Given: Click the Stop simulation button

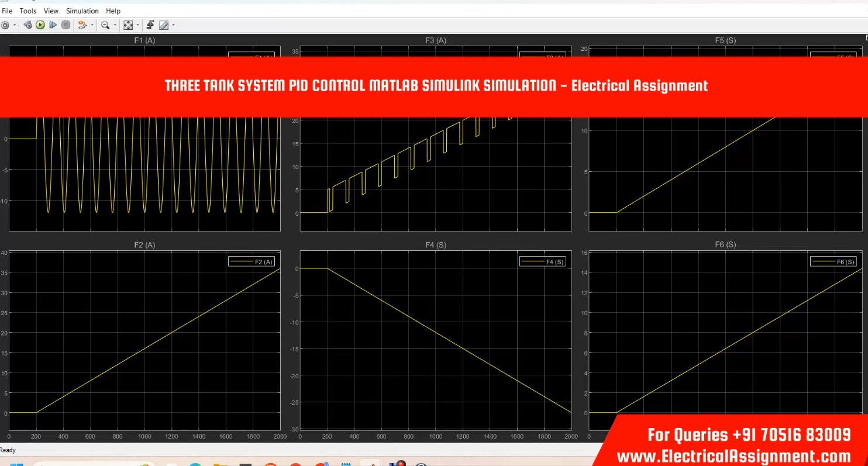Looking at the screenshot, I should [x=66, y=25].
